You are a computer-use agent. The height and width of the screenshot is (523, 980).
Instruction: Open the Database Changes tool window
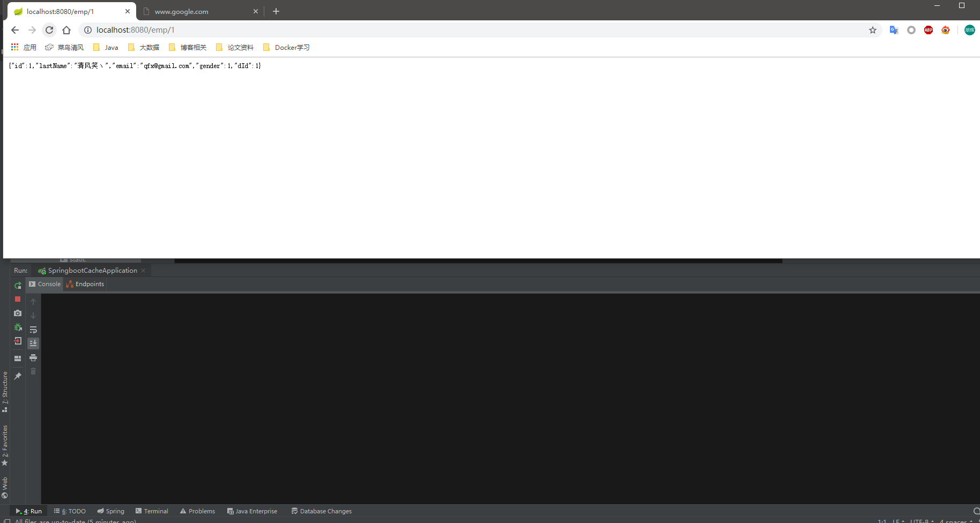pos(322,511)
